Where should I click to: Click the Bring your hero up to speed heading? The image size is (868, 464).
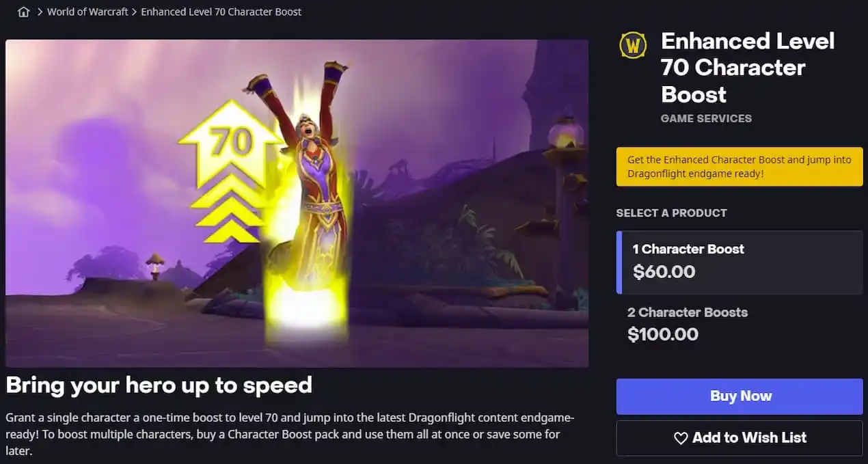159,385
